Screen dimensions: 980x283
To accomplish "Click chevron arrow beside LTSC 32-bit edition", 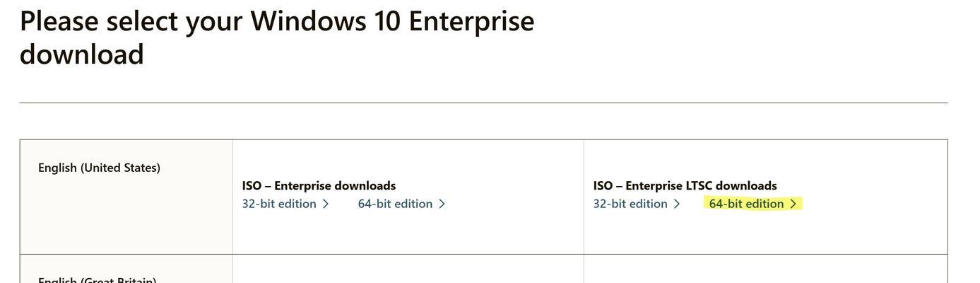I will [x=677, y=204].
